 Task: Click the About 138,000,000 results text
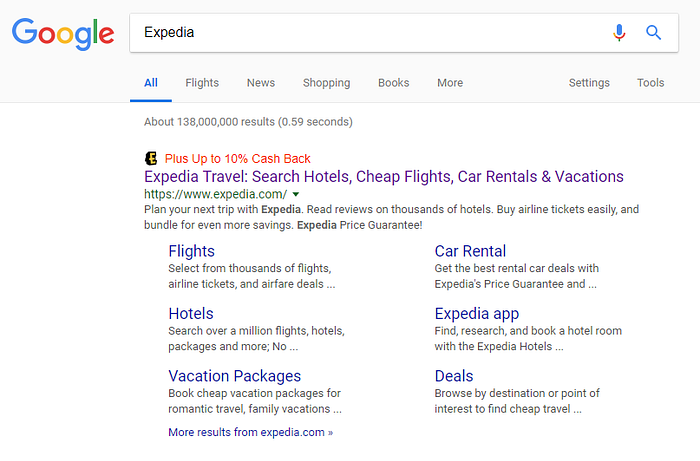pyautogui.click(x=248, y=122)
